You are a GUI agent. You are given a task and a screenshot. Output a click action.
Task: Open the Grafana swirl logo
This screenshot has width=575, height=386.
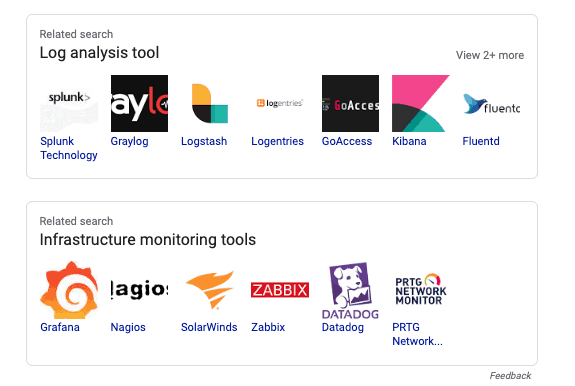(69, 290)
